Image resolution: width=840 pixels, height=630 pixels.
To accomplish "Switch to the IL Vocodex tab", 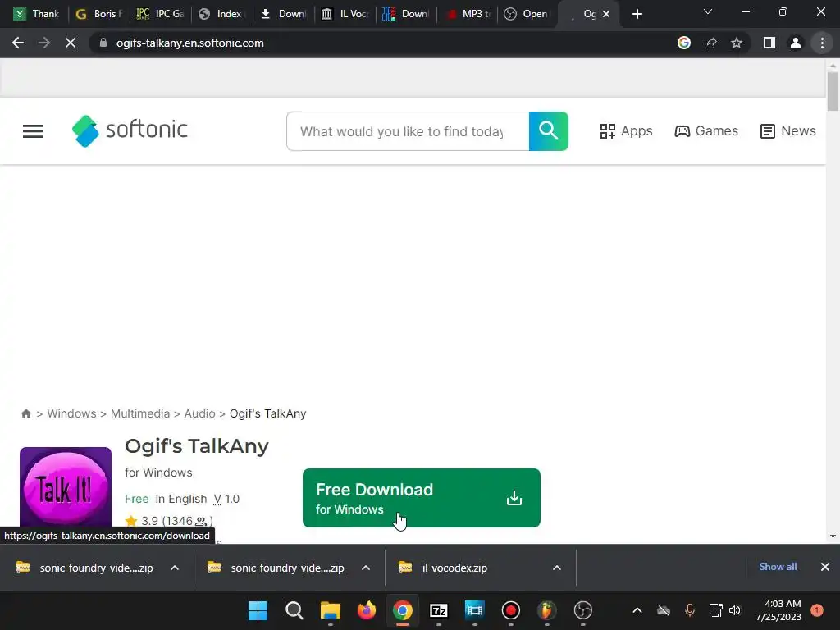I will [x=345, y=14].
